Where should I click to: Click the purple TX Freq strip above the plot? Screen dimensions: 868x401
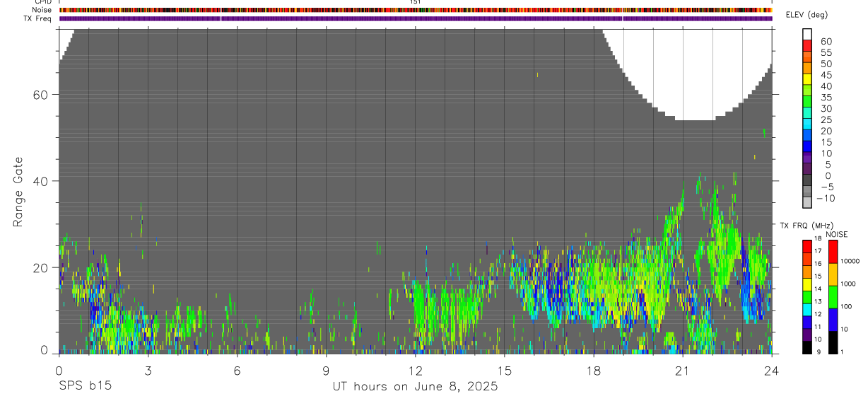[x=416, y=18]
